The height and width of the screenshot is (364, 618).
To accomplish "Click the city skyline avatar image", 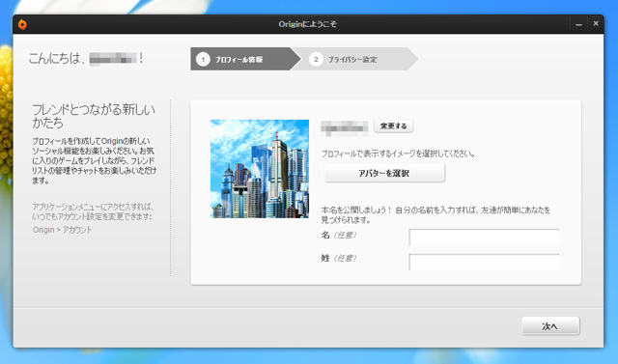I will tap(260, 169).
